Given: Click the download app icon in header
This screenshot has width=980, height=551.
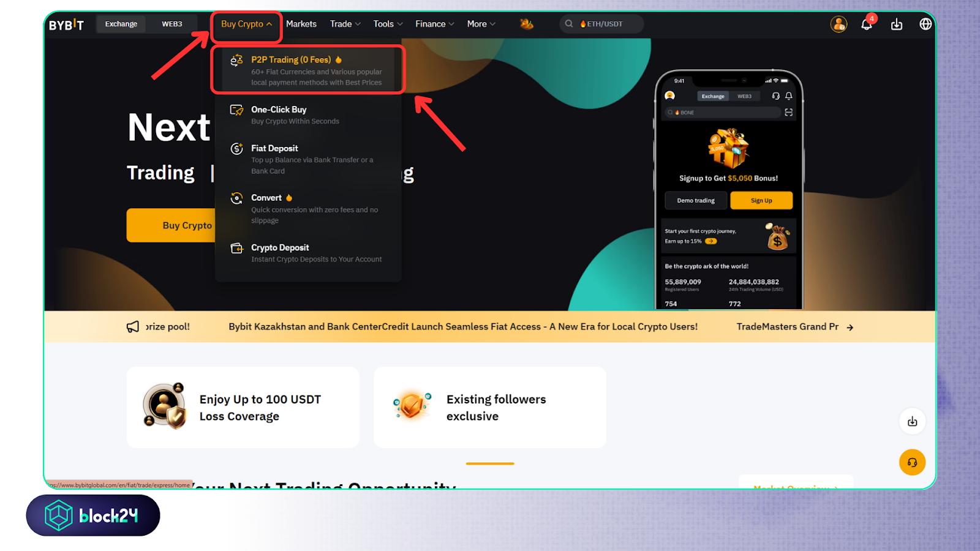Looking at the screenshot, I should 897,24.
